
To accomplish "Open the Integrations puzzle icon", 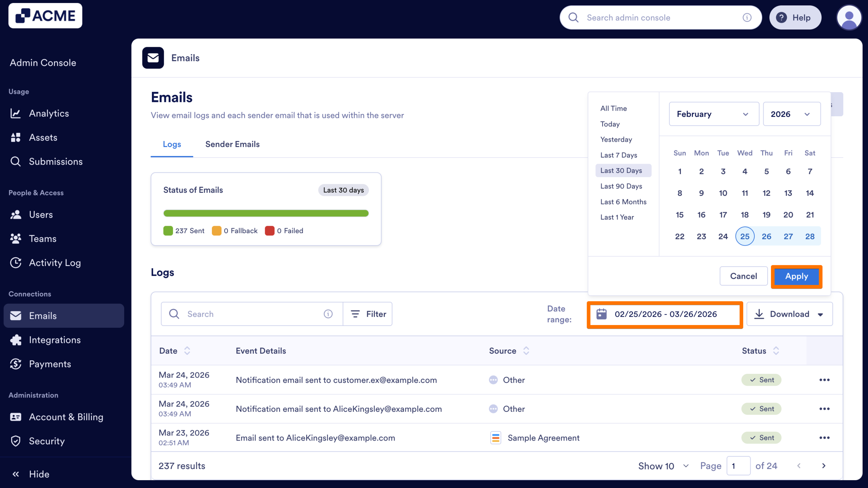I will (16, 340).
